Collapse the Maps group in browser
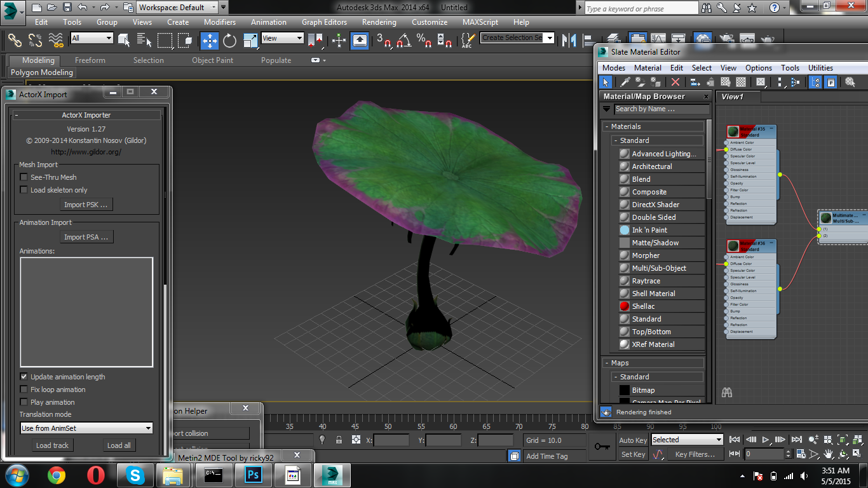 coord(653,363)
